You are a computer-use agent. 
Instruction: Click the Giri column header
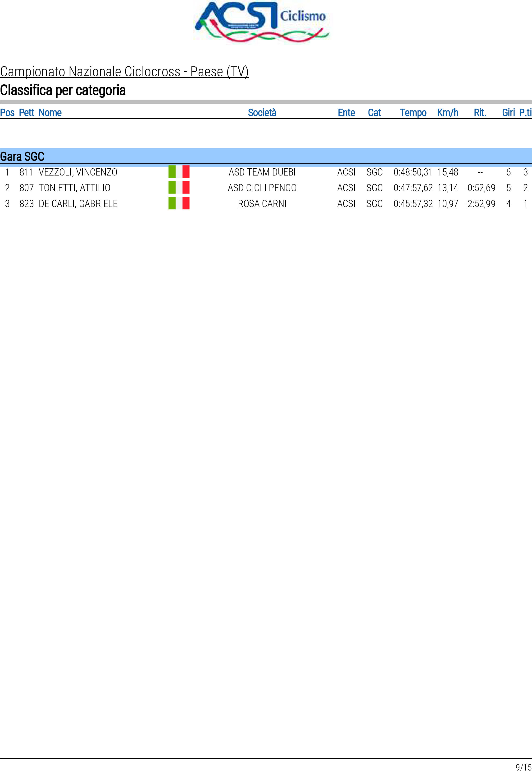tap(508, 113)
